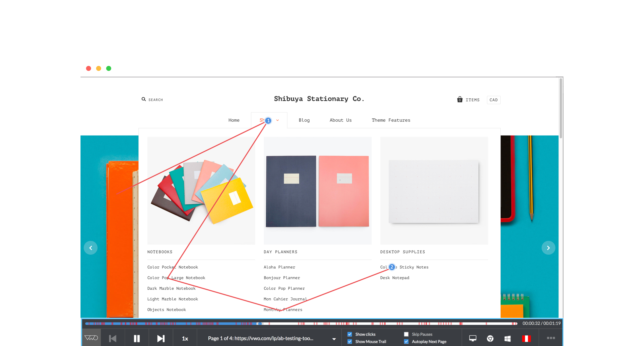Open the About Us menu item
The image size is (644, 346).
click(x=341, y=120)
